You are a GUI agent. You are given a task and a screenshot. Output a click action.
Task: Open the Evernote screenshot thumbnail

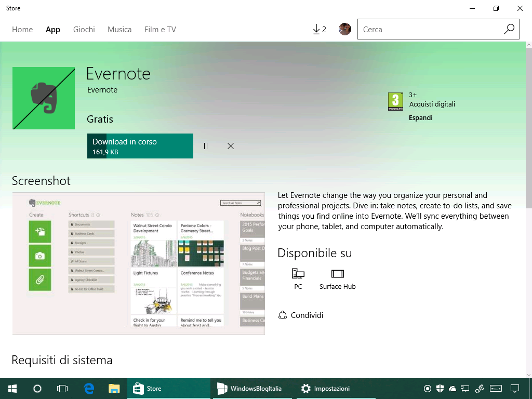(x=138, y=263)
